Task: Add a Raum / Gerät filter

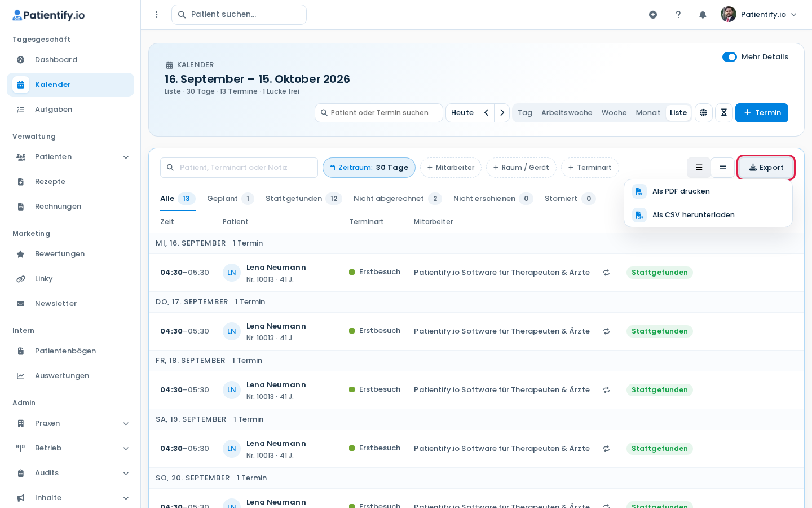Action: pos(521,168)
